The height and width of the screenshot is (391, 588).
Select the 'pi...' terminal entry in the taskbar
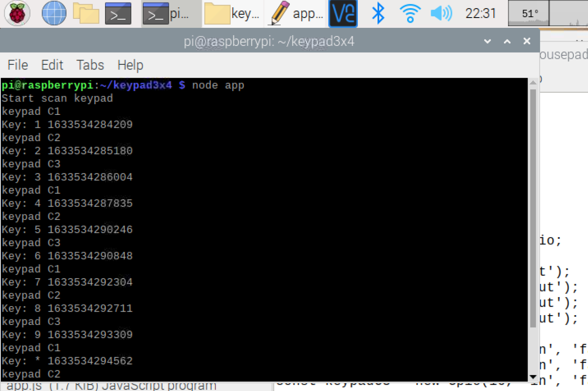point(171,13)
